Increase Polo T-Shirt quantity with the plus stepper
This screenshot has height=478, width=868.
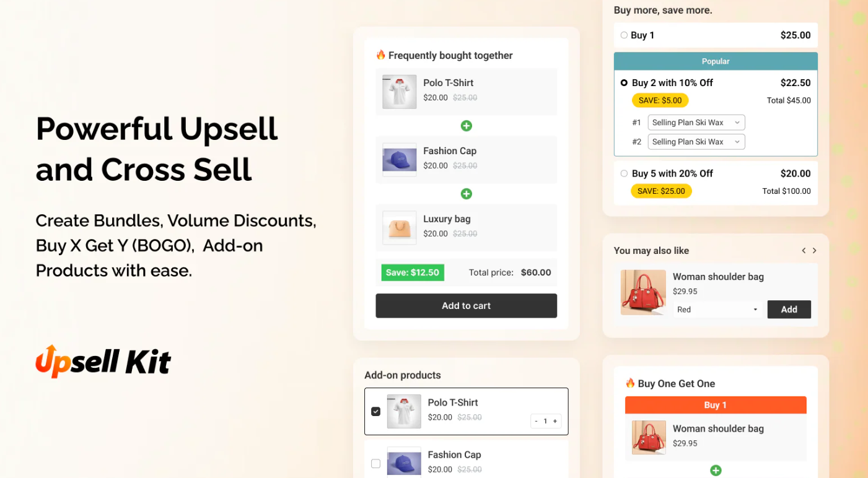click(x=556, y=420)
